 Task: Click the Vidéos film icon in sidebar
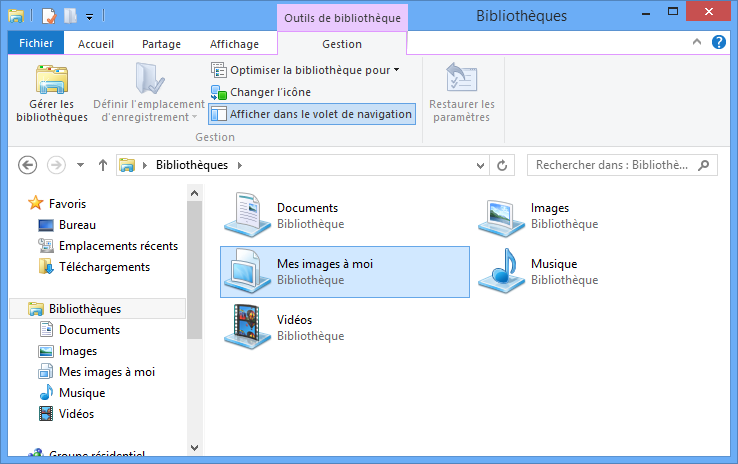pos(46,414)
